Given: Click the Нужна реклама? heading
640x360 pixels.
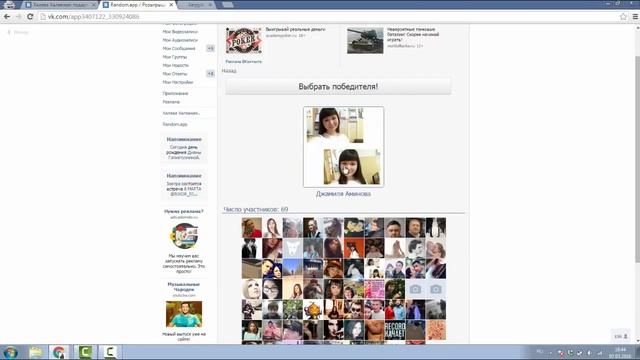Looking at the screenshot, I should coord(184,211).
